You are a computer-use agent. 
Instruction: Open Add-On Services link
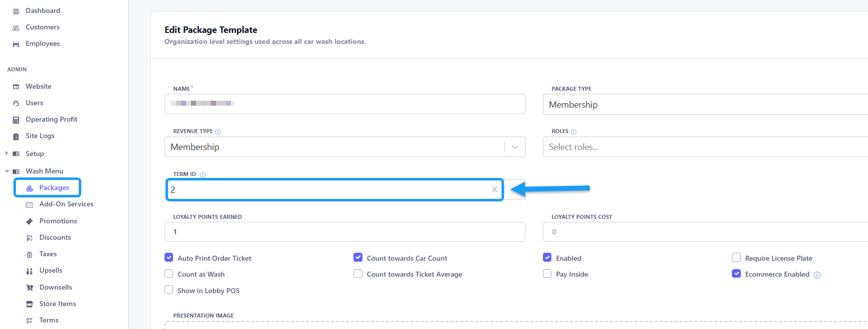[x=66, y=204]
